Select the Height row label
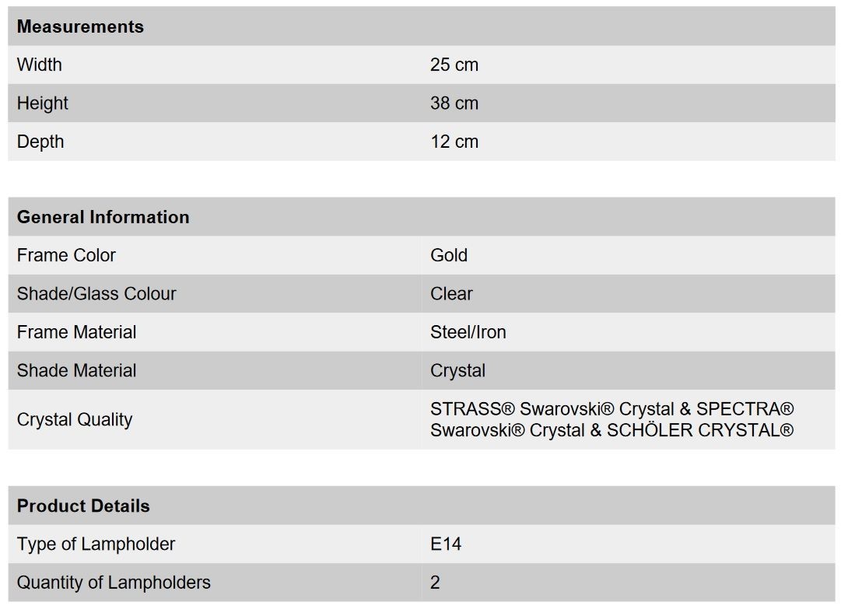841x616 pixels. point(42,103)
